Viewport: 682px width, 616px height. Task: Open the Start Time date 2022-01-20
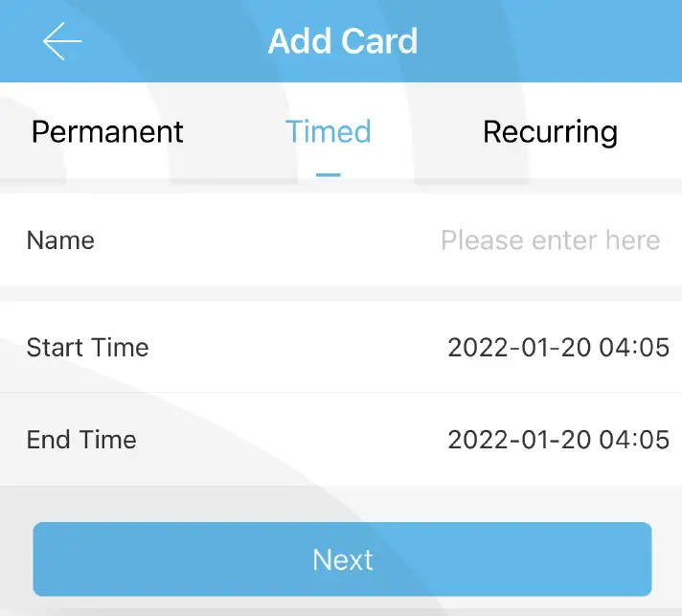519,347
